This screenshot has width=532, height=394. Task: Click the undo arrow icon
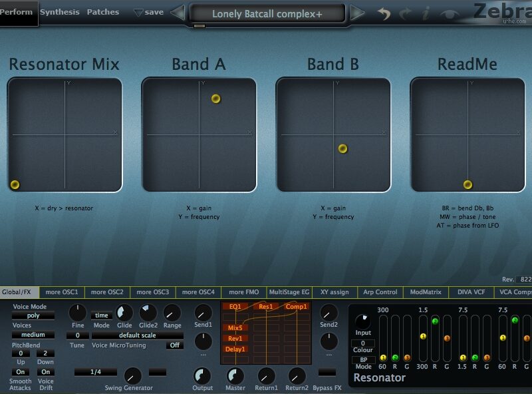384,13
